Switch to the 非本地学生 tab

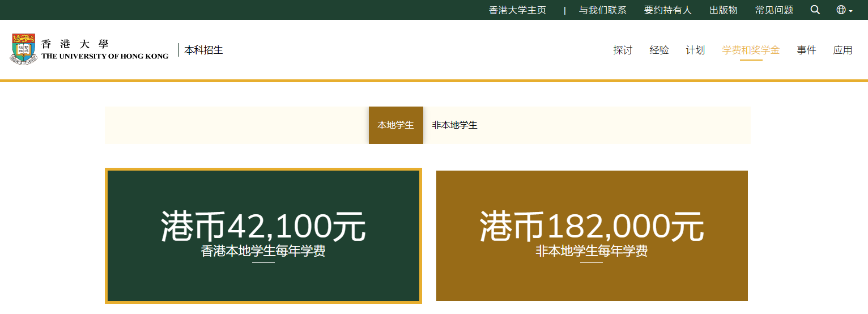tap(454, 125)
